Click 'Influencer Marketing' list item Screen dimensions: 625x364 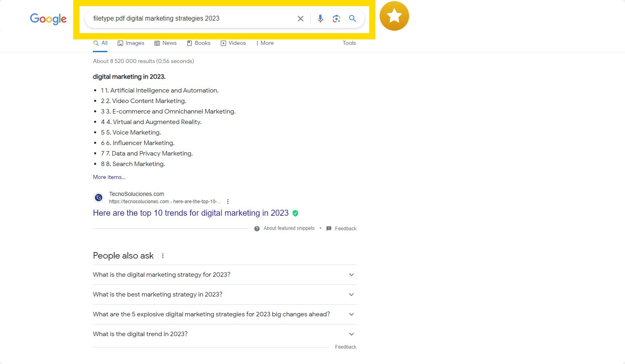(138, 143)
